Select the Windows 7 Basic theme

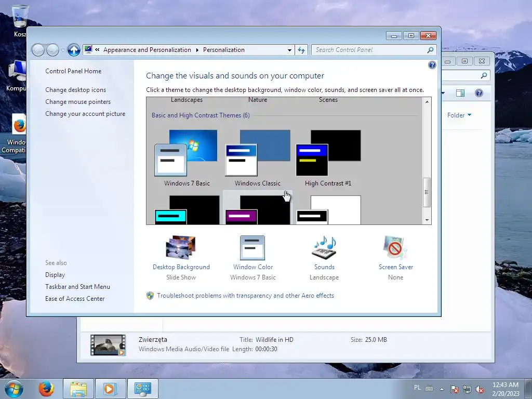[x=186, y=158]
